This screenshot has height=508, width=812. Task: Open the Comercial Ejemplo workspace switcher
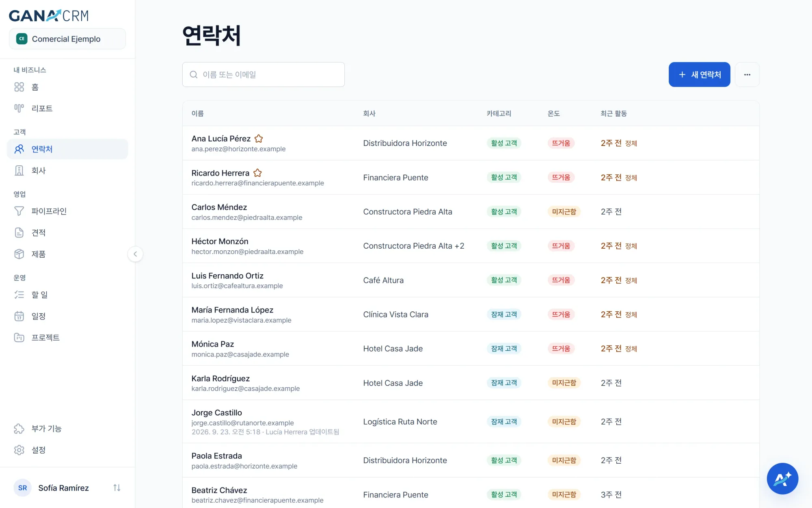pos(67,39)
